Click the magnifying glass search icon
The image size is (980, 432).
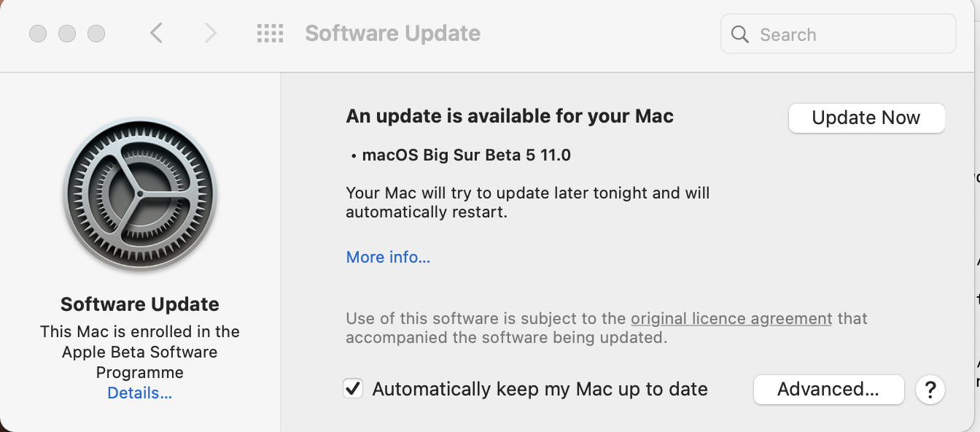click(x=740, y=34)
